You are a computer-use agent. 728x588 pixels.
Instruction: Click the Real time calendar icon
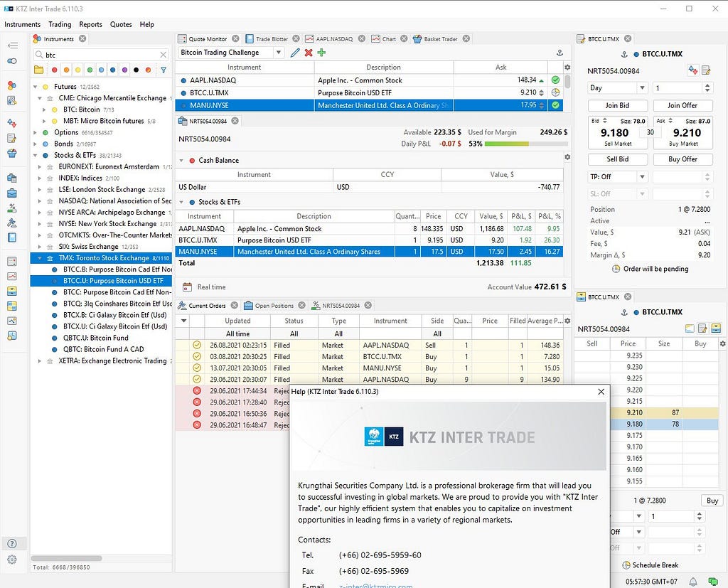[x=187, y=287]
